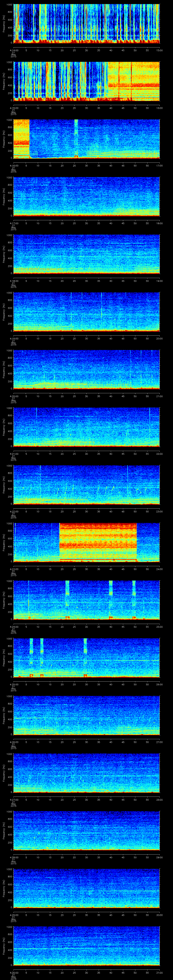173x980 pixels.
Task: Click the spectrogram panel starting at 4:16:00
Action: (x=87, y=139)
